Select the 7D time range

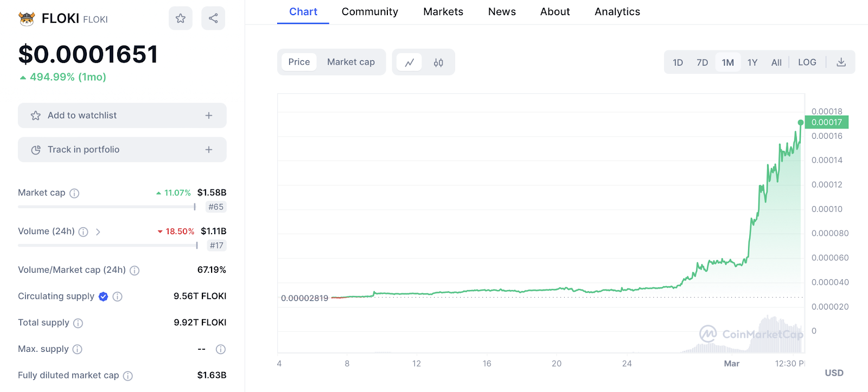(x=702, y=62)
